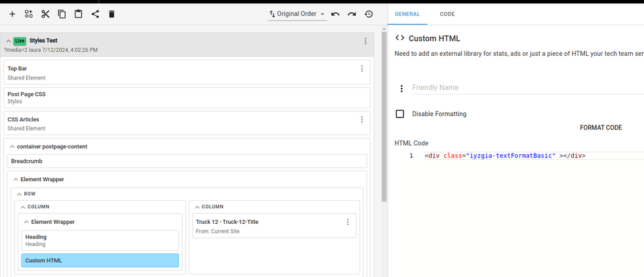The width and height of the screenshot is (644, 277).
Task: Select the Breadcrumb element in tree
Action: pyautogui.click(x=187, y=161)
